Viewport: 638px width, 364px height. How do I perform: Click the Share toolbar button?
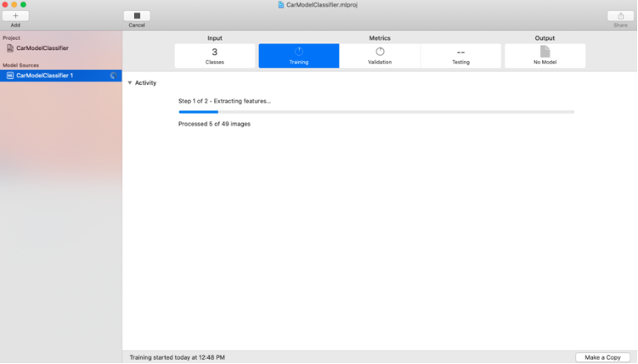[x=620, y=16]
